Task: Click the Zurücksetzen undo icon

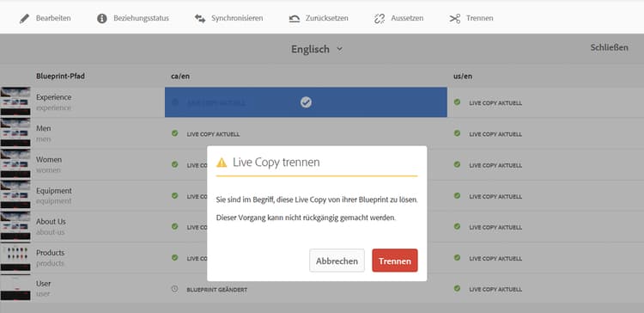Action: pyautogui.click(x=294, y=19)
